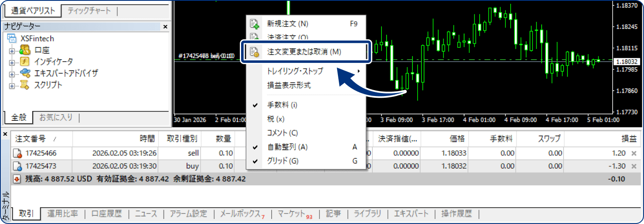Open the 記事 tab
This screenshot has width=644, height=224.
click(333, 214)
